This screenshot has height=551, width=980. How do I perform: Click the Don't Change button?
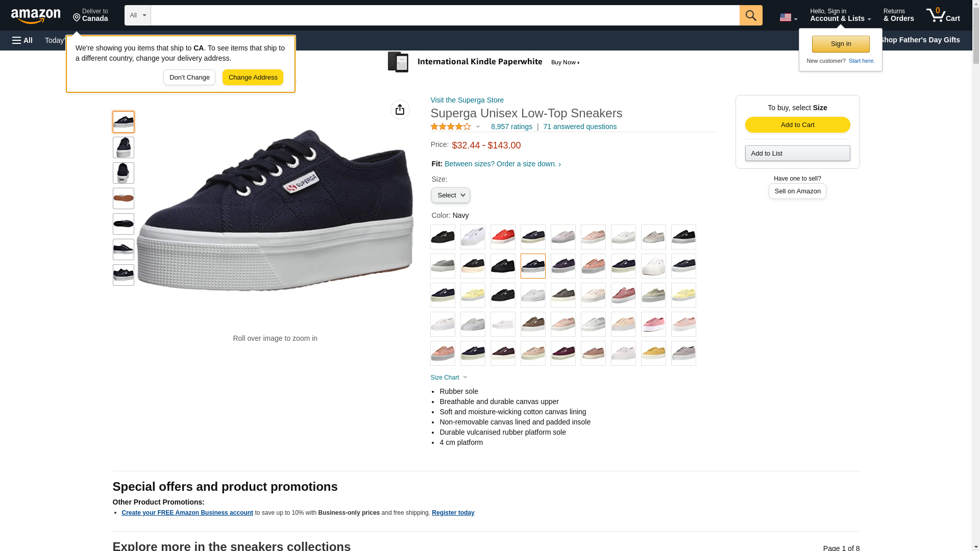pos(189,78)
